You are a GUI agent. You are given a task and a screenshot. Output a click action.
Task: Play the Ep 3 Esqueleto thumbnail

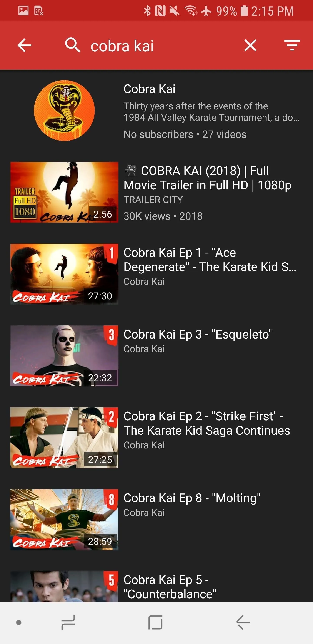coord(64,356)
